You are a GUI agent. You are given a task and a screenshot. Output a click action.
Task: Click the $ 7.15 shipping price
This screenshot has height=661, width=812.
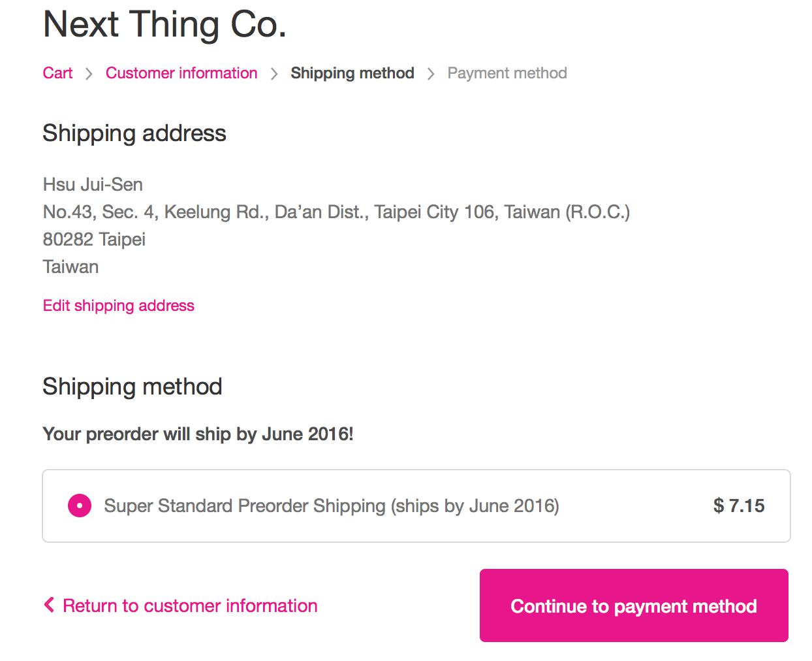coord(739,506)
